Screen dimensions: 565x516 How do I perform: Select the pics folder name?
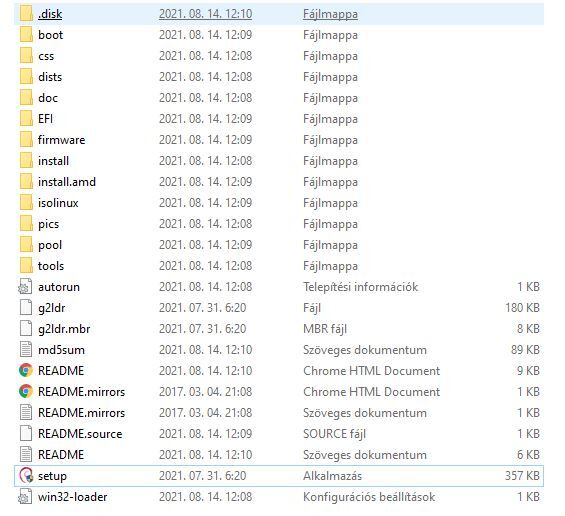49,224
